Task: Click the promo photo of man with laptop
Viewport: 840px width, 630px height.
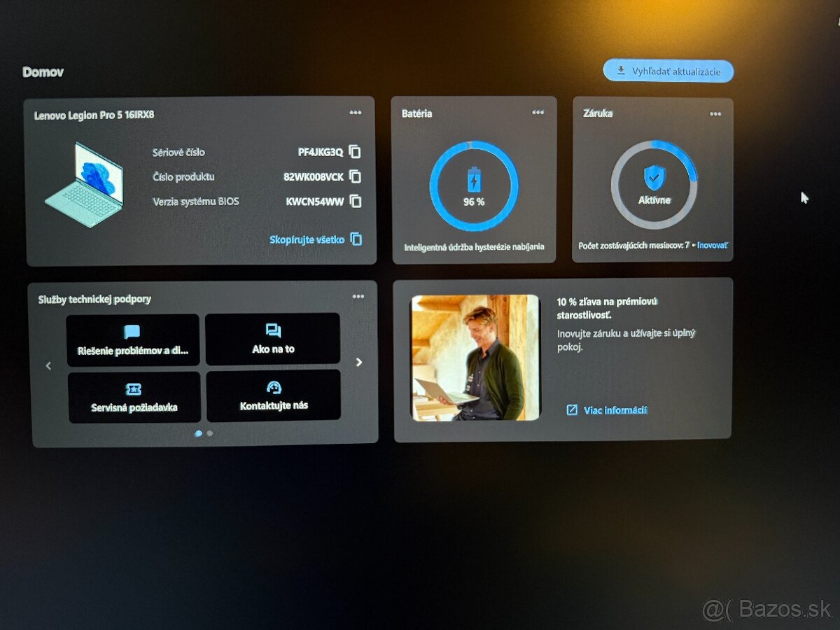Action: tap(475, 358)
